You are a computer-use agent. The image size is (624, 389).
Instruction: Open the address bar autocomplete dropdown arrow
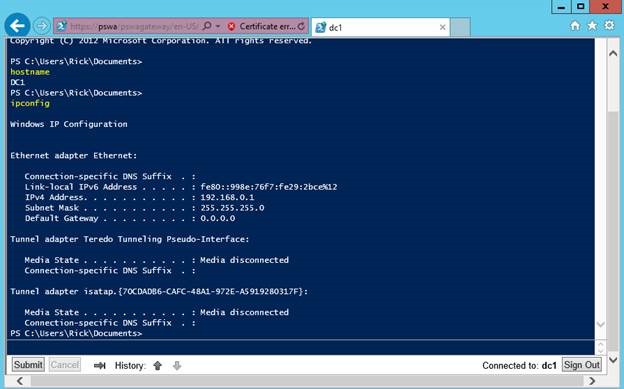pyautogui.click(x=218, y=26)
